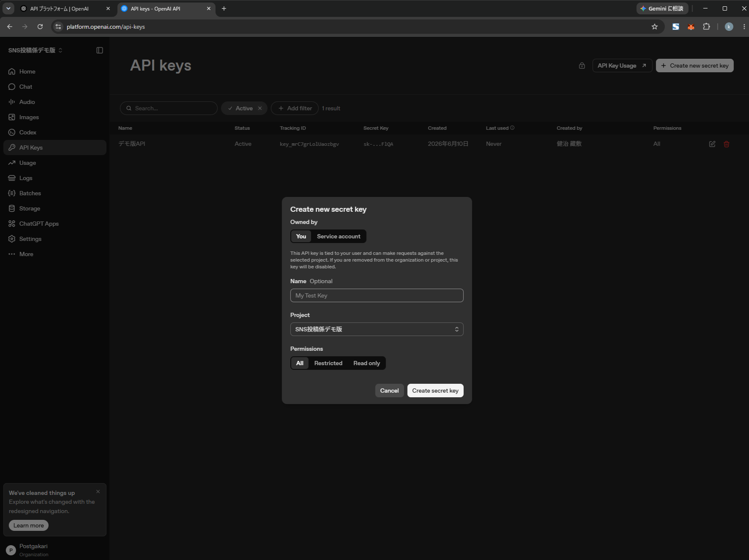749x560 pixels.
Task: Open Images in the sidebar
Action: click(55, 117)
